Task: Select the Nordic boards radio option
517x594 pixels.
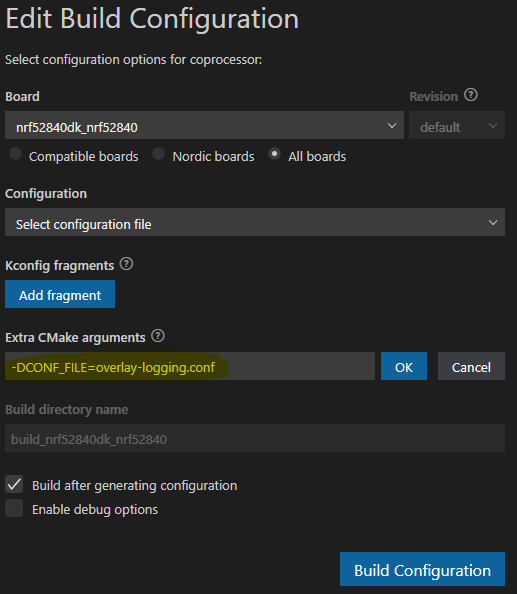Action: coord(158,154)
